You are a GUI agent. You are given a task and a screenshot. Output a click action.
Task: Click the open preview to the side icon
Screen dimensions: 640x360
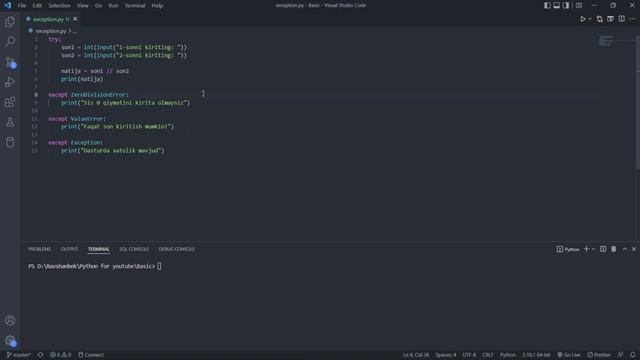tap(610, 19)
